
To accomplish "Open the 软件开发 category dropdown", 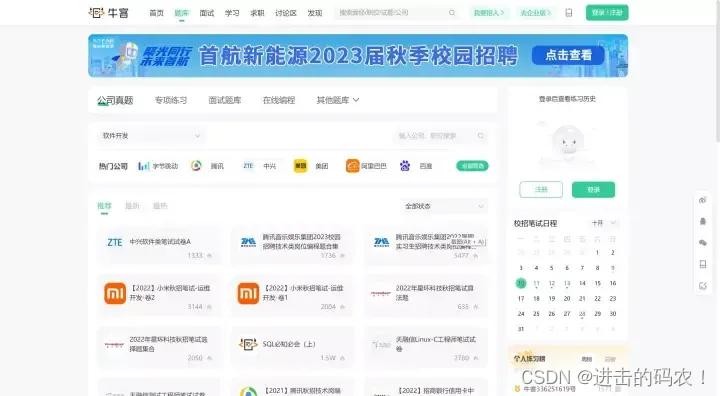I will pyautogui.click(x=151, y=136).
